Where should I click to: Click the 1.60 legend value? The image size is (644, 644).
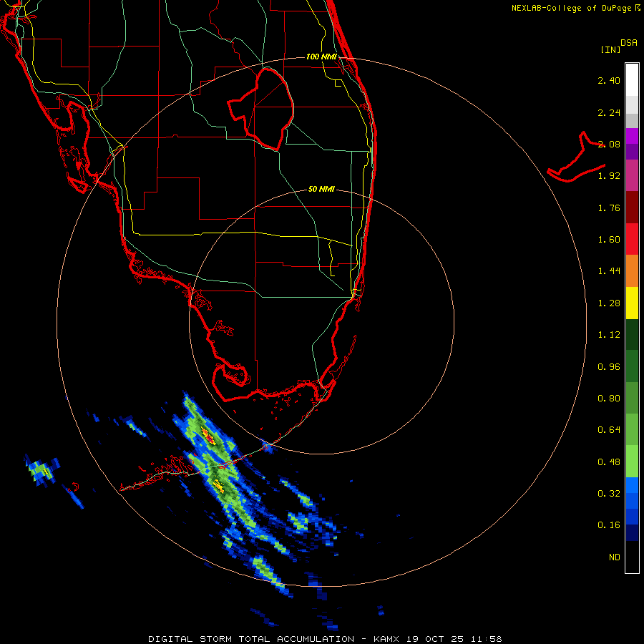(x=609, y=240)
